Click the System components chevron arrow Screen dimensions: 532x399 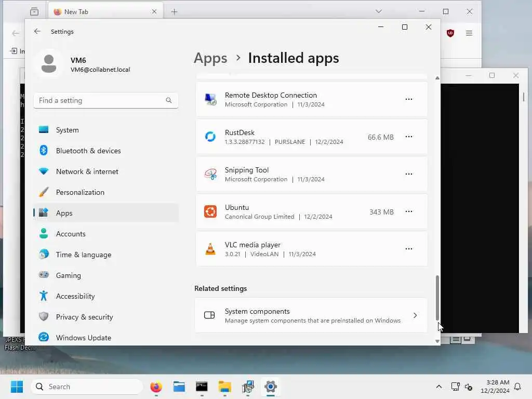[x=415, y=315]
